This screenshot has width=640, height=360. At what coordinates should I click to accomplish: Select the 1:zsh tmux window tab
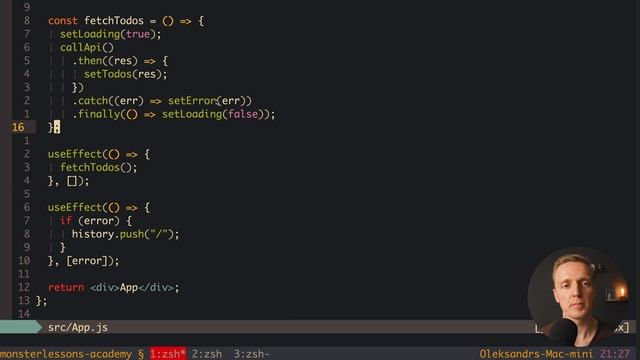tap(168, 354)
